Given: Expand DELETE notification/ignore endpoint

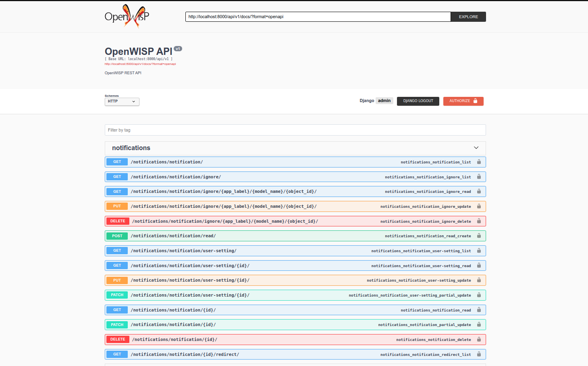Looking at the screenshot, I should pyautogui.click(x=295, y=221).
